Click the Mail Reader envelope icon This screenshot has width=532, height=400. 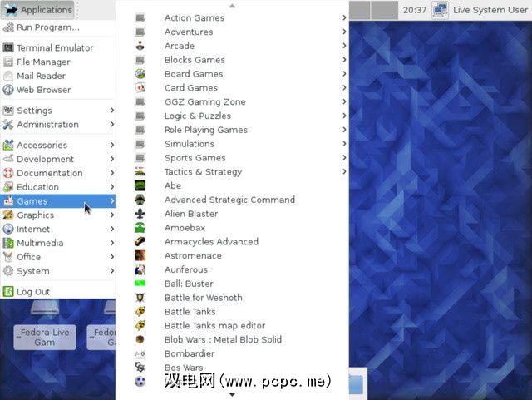tap(8, 76)
